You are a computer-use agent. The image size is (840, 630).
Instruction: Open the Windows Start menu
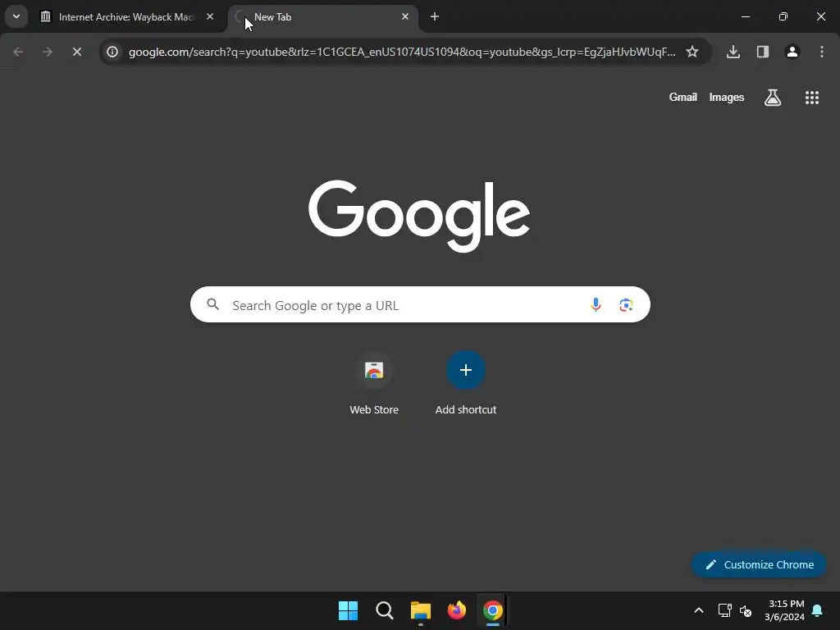[348, 610]
